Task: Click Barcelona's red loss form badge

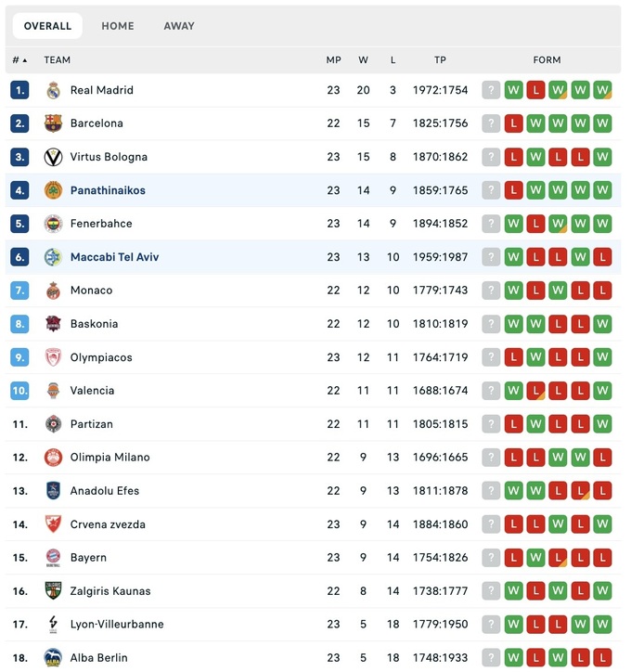Action: (513, 123)
